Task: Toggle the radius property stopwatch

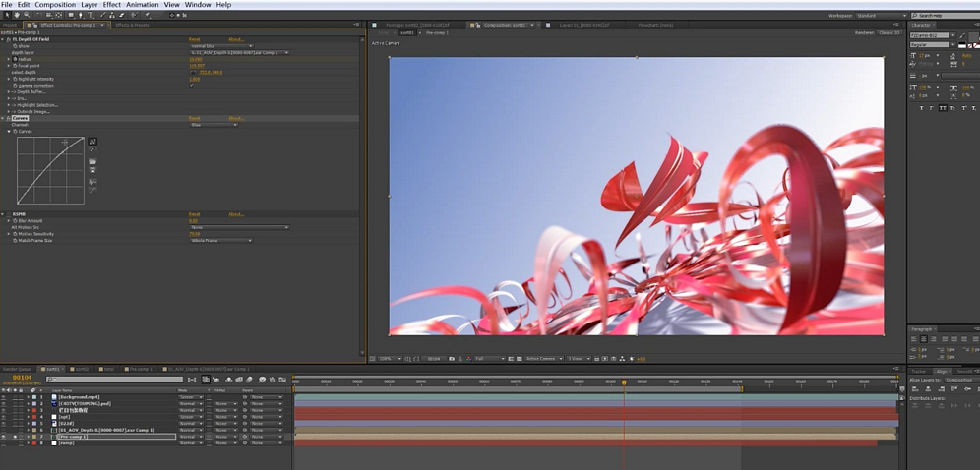Action: [x=15, y=59]
